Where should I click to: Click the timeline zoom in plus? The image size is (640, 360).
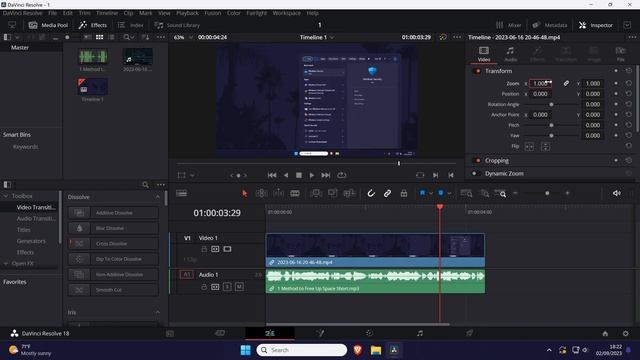pos(567,193)
